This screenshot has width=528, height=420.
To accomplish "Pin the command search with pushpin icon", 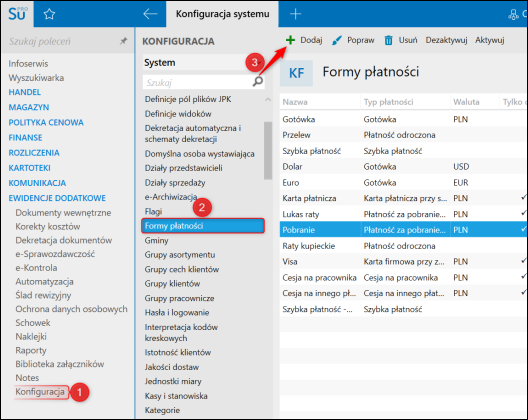I will pos(124,41).
